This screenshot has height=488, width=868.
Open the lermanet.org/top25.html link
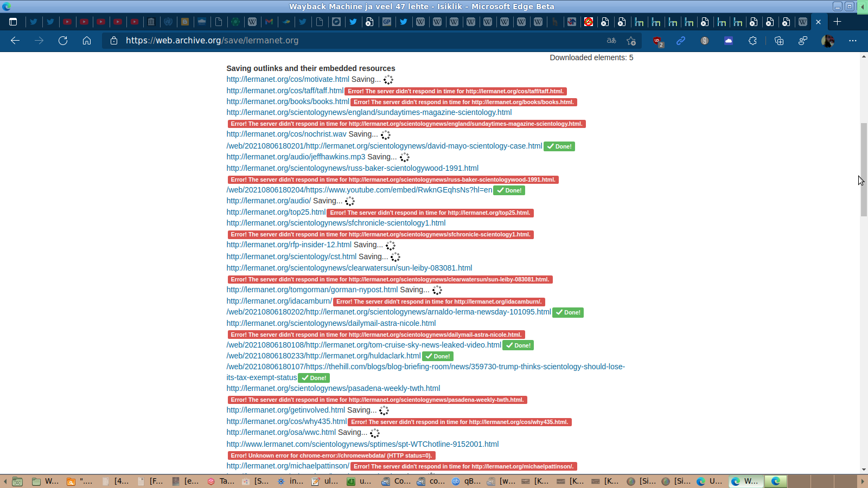point(276,212)
